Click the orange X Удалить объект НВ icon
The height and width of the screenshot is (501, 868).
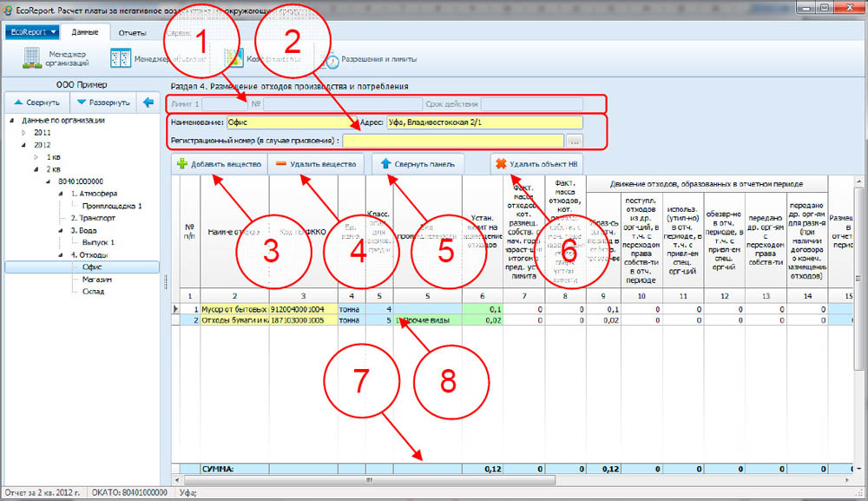(501, 164)
